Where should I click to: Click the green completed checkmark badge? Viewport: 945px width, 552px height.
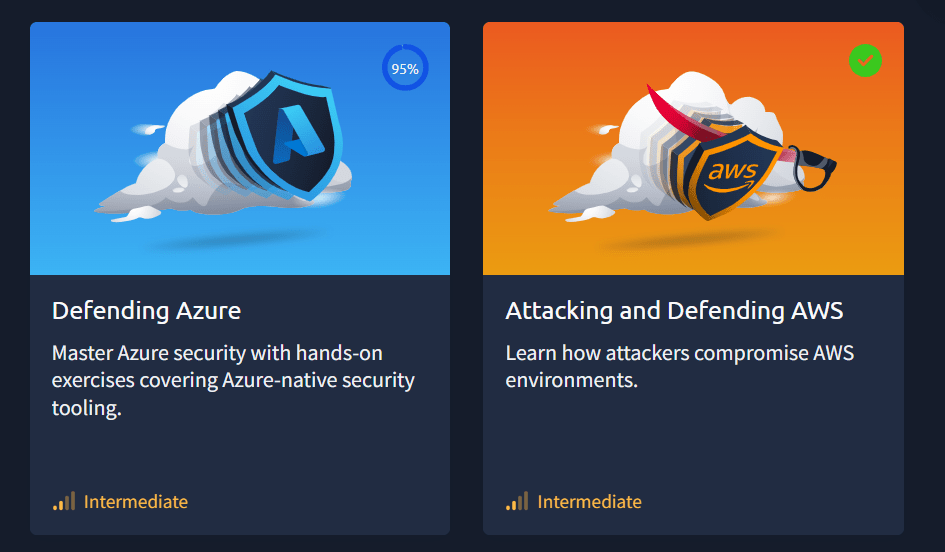tap(865, 60)
